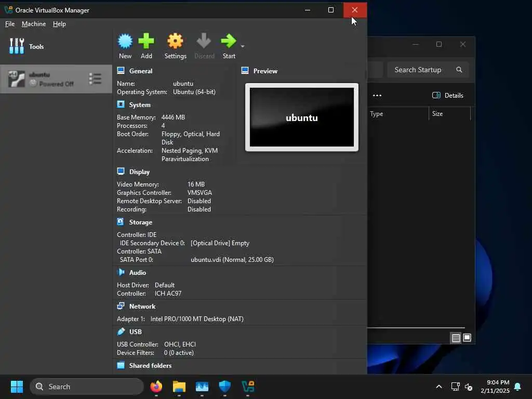Click the Base Memory value 4446 MB
The width and height of the screenshot is (532, 399).
coord(173,117)
